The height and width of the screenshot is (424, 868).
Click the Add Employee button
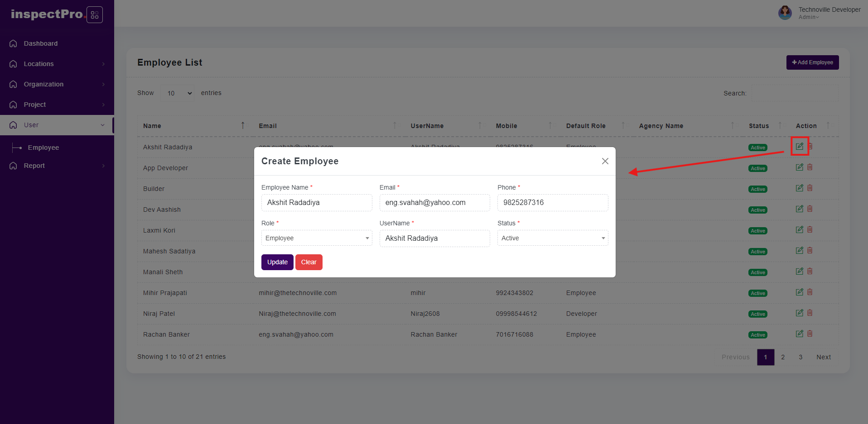812,62
